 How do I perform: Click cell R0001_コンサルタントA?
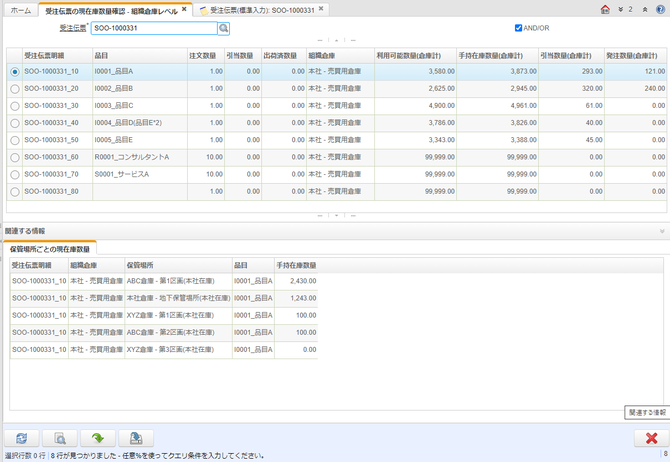click(x=140, y=157)
